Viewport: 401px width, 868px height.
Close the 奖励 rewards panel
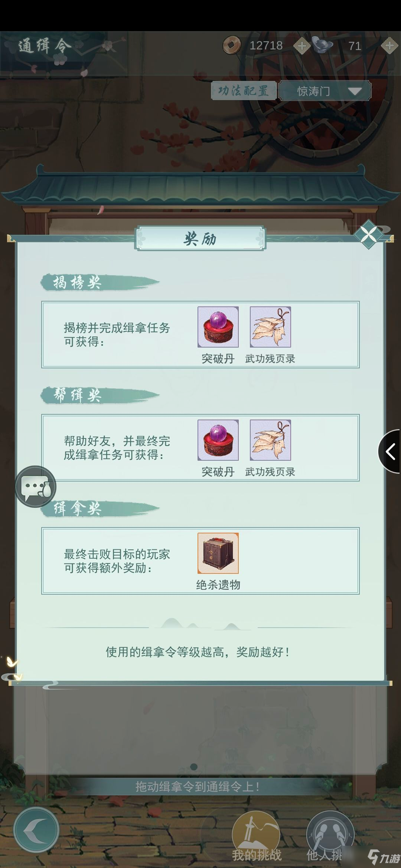368,234
